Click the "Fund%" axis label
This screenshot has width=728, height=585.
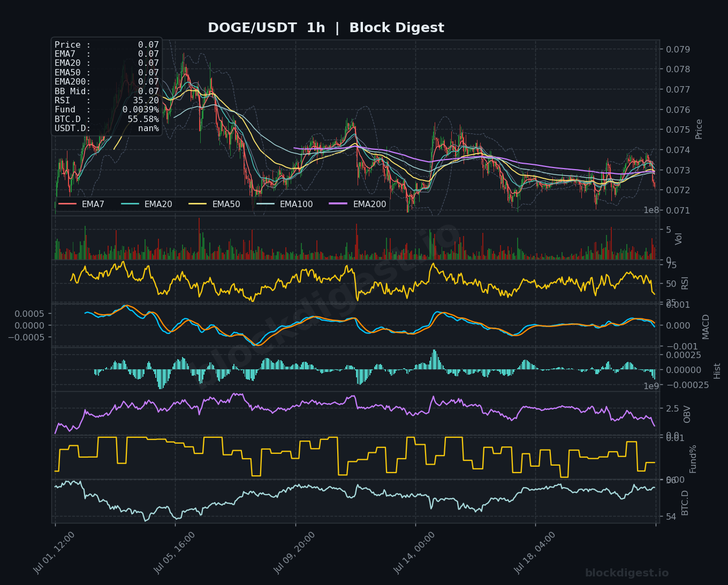pyautogui.click(x=693, y=459)
